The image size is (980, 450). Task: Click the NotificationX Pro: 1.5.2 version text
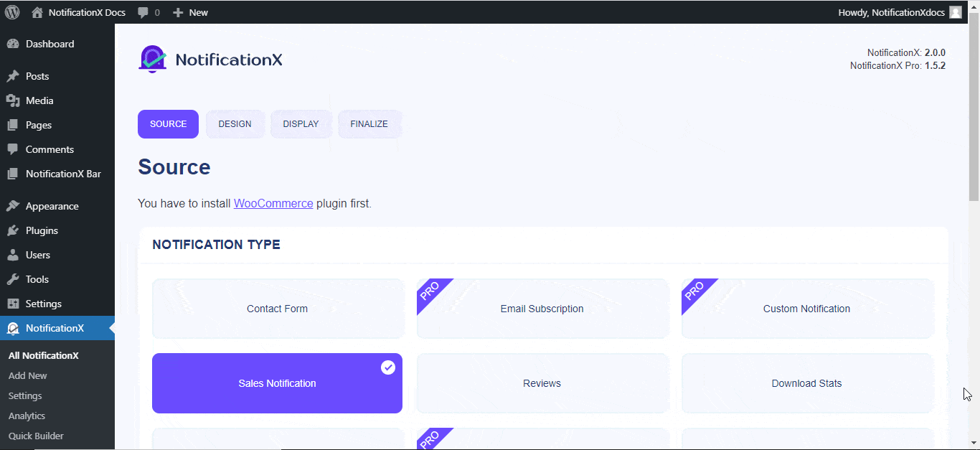[x=897, y=65]
